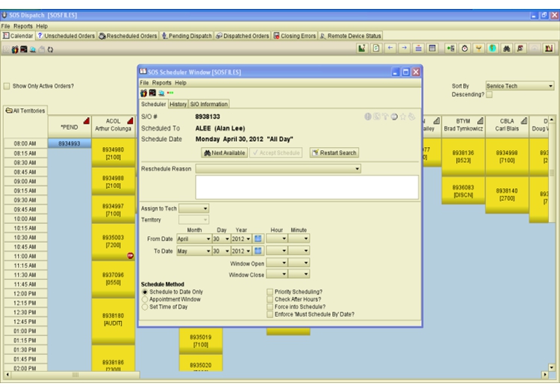
Task: Click the green arrow device toolbar icon
Action: [451, 49]
